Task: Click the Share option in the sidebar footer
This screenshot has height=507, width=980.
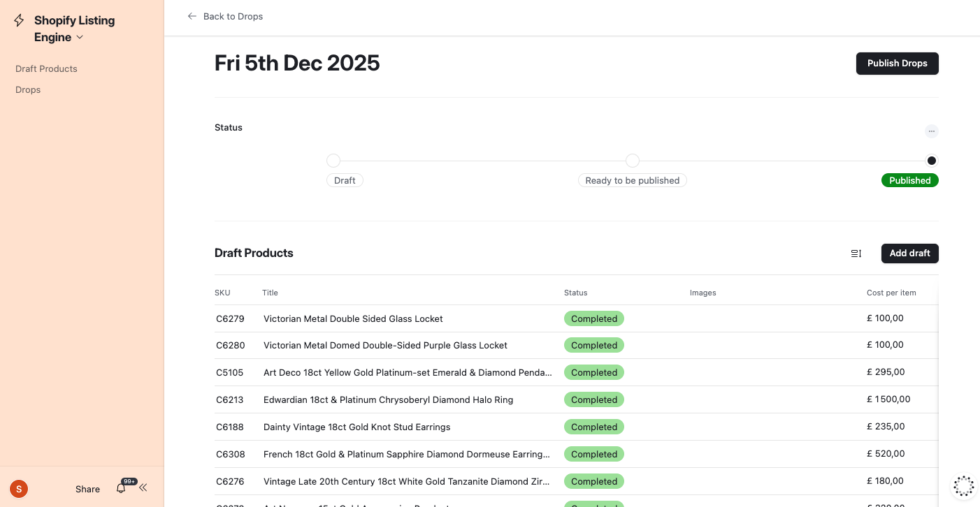Action: (x=87, y=489)
